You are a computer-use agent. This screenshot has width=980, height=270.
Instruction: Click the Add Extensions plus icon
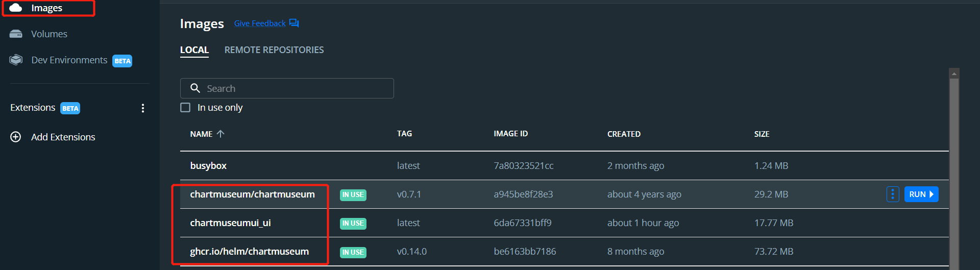click(x=16, y=137)
